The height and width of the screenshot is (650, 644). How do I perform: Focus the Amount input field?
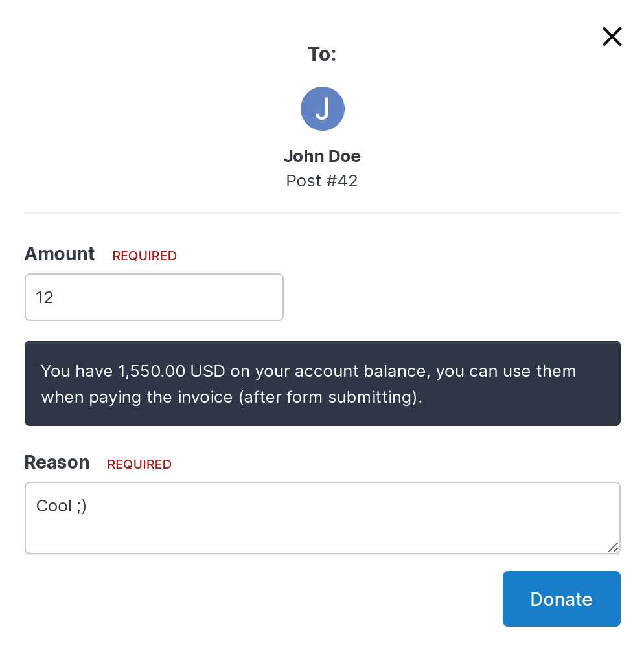point(154,297)
